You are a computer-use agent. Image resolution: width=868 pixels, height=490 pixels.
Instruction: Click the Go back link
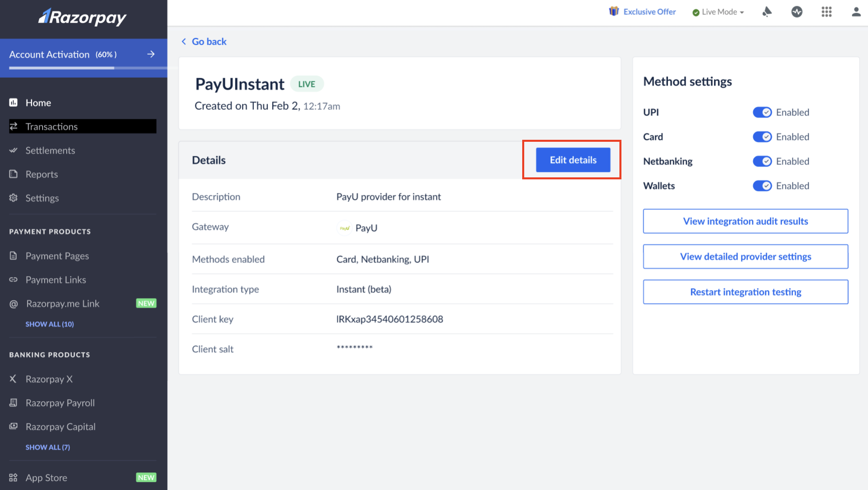[x=204, y=42]
